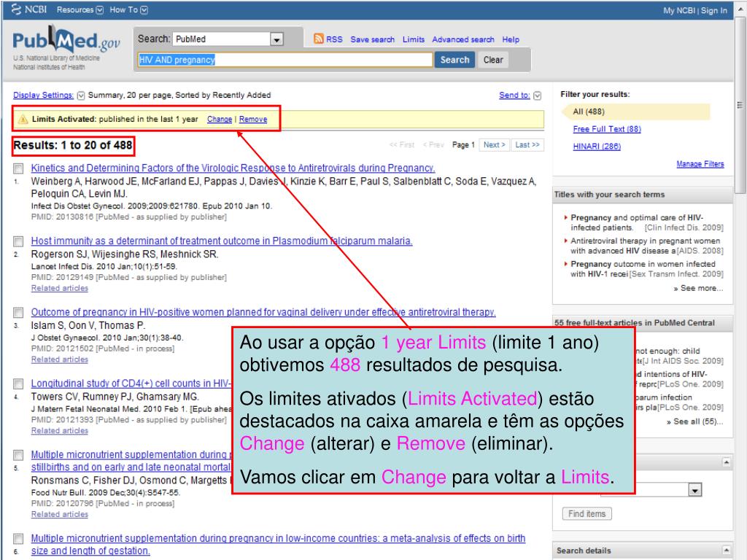
Task: Open Manage Filters link
Action: [700, 164]
